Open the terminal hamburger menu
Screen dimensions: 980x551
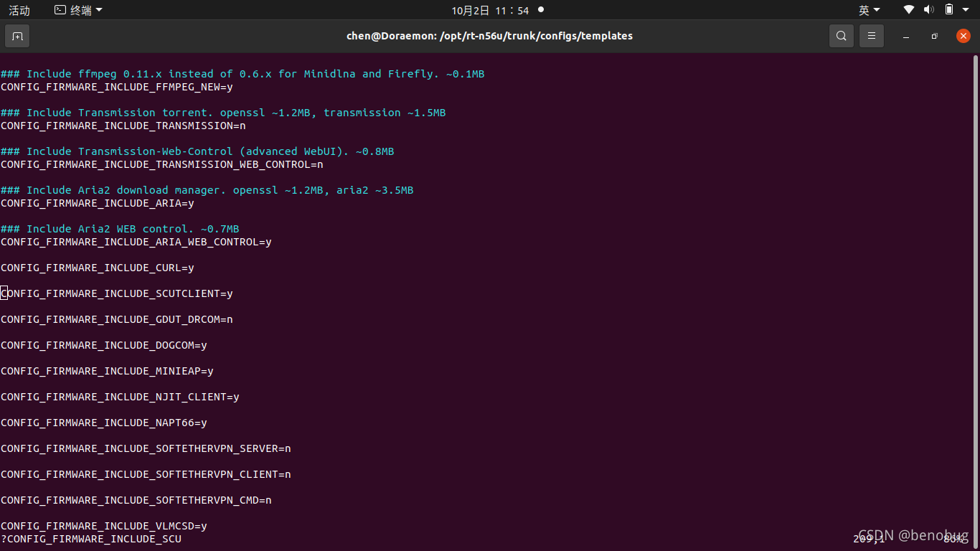[x=872, y=36]
